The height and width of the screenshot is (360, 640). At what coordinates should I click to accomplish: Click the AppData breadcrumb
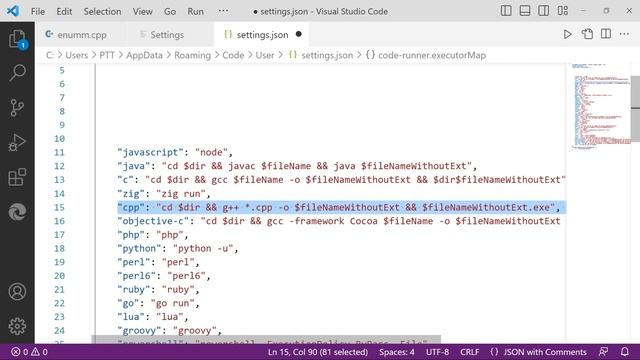144,55
